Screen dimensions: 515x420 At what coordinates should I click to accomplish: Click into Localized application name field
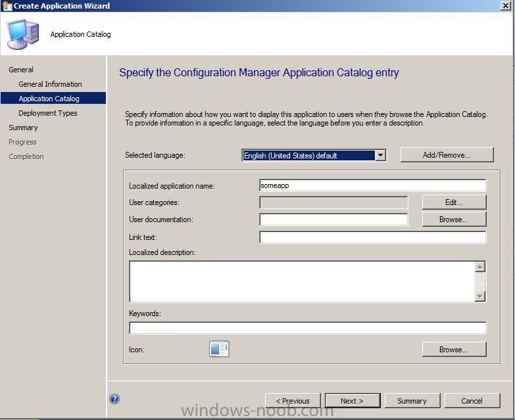click(x=372, y=185)
